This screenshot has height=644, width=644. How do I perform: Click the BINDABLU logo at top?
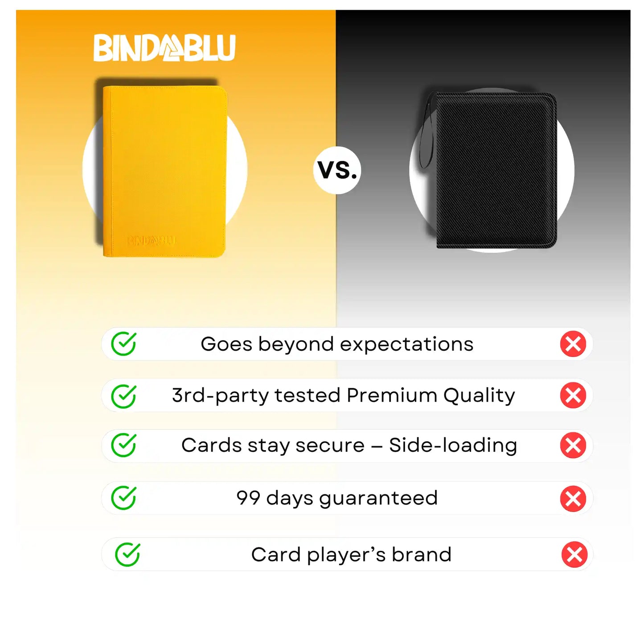(164, 48)
